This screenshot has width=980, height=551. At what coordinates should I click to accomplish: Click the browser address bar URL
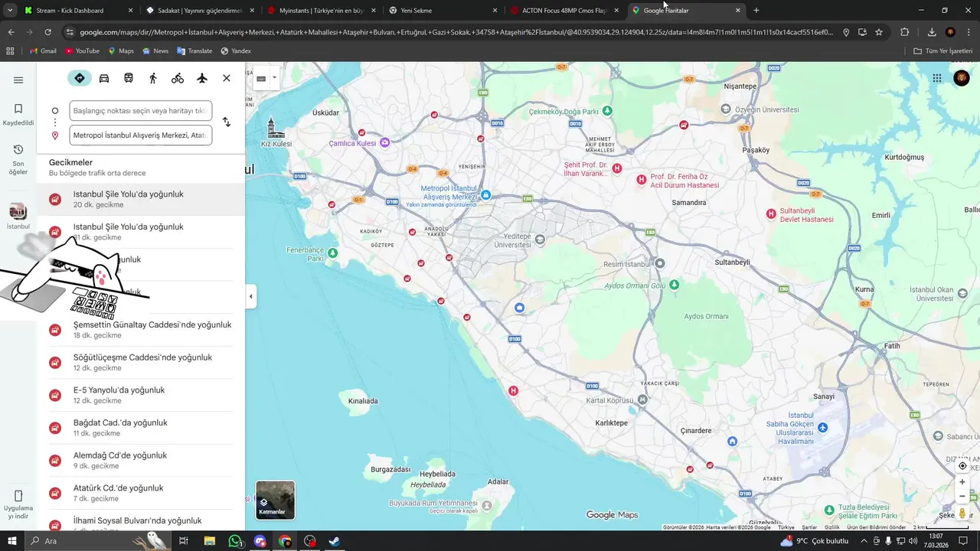click(x=456, y=32)
